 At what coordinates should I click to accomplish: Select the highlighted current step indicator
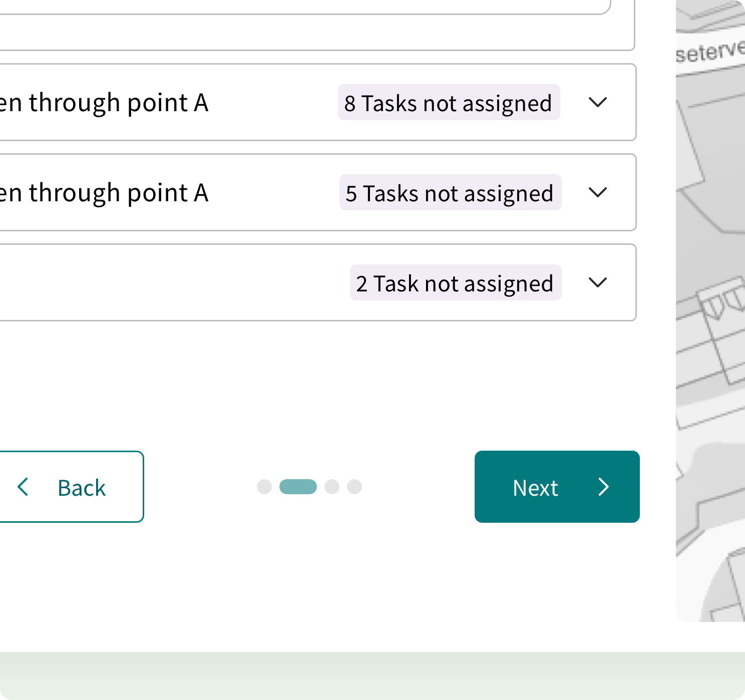[298, 487]
